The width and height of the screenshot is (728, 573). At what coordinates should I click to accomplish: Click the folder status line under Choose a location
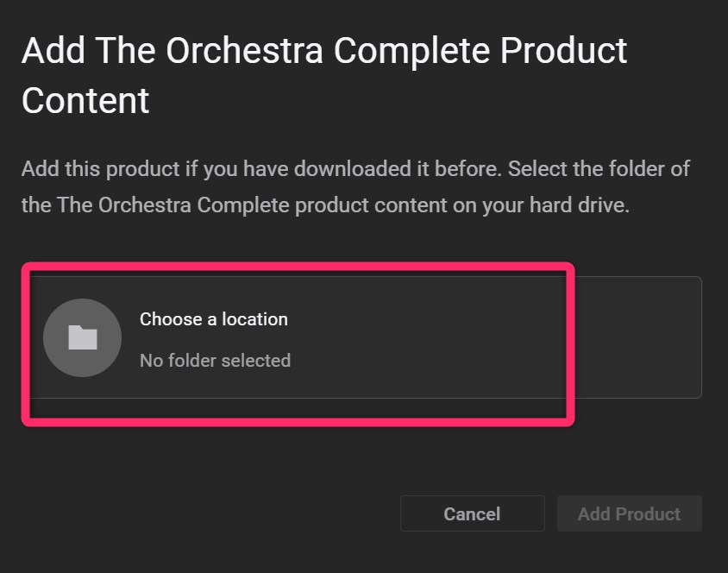pos(215,360)
